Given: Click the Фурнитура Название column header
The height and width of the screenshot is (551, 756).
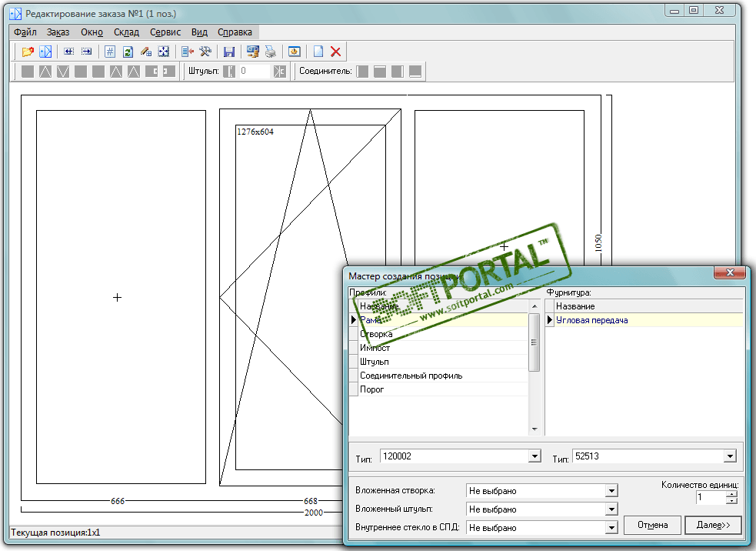Looking at the screenshot, I should click(648, 306).
